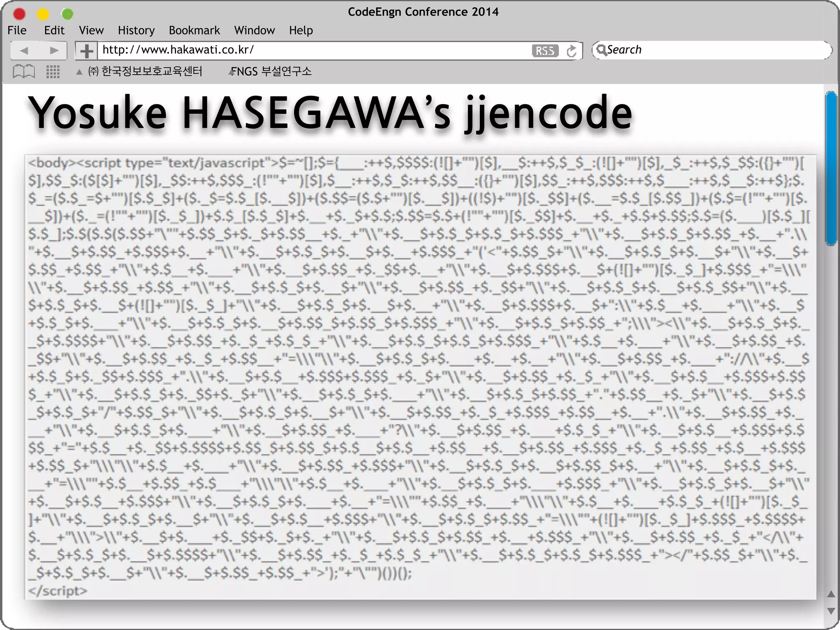This screenshot has height=630, width=840.
Task: Go back with the left arrow button
Action: pos(24,50)
